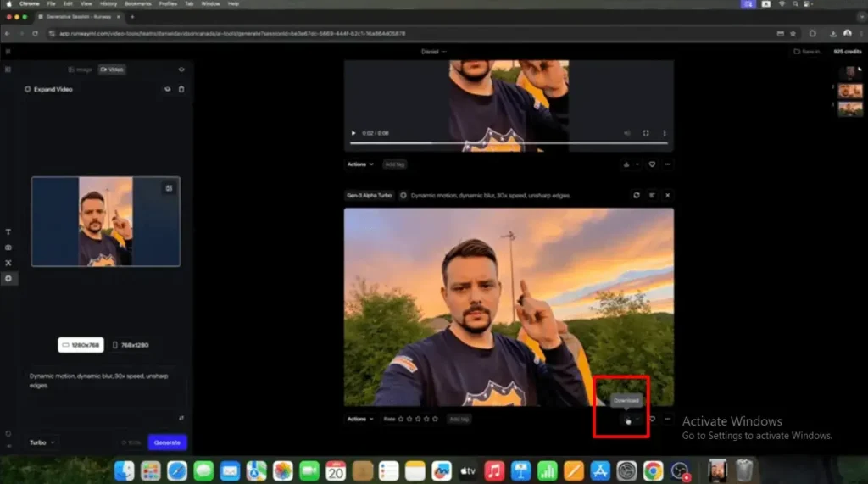The image size is (868, 484).
Task: Click the input video preview thumbnail
Action: coord(106,221)
